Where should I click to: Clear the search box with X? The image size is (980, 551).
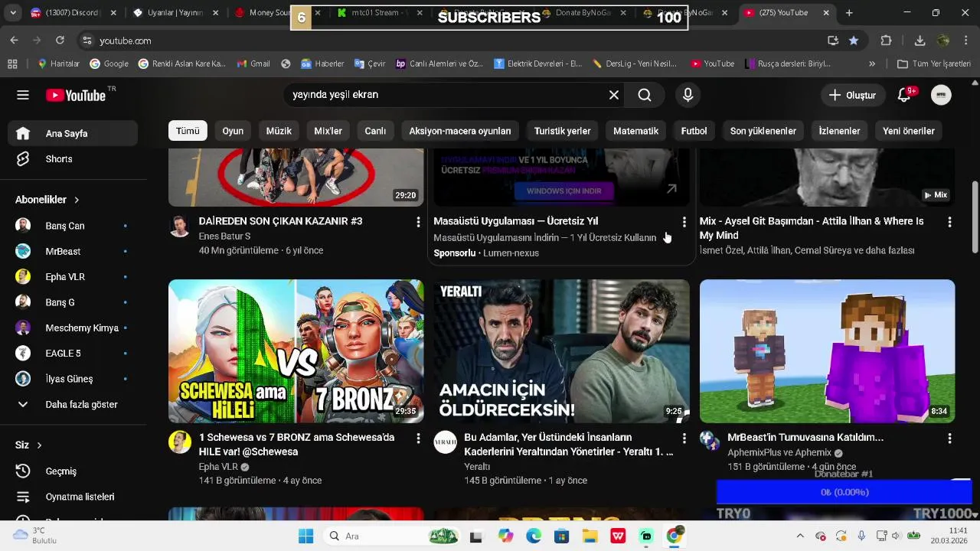pos(613,95)
